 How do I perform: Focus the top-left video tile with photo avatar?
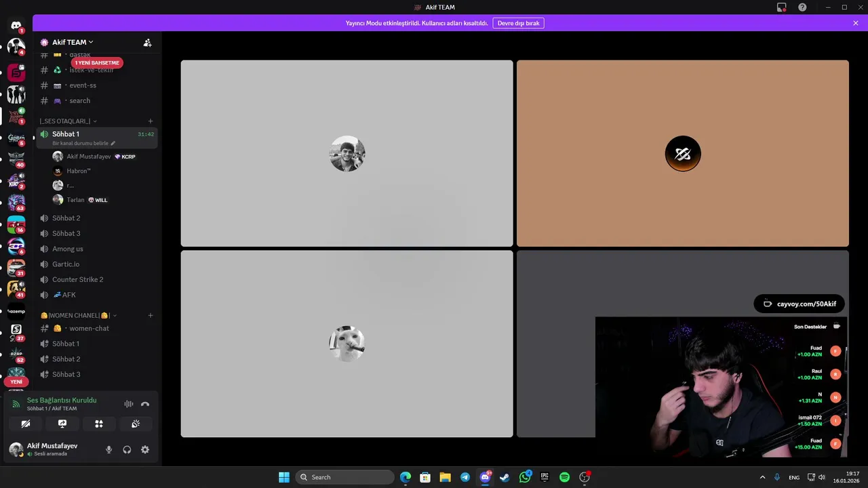click(x=347, y=153)
